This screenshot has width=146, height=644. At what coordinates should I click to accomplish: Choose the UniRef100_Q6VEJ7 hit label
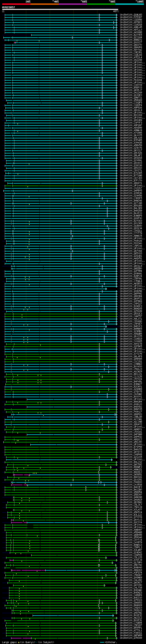[x=131, y=90]
